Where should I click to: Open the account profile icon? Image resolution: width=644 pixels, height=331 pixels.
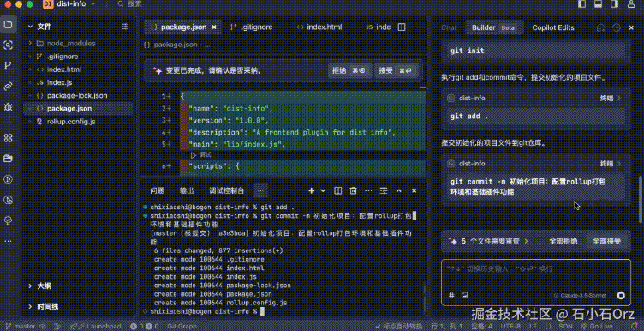coord(632,4)
